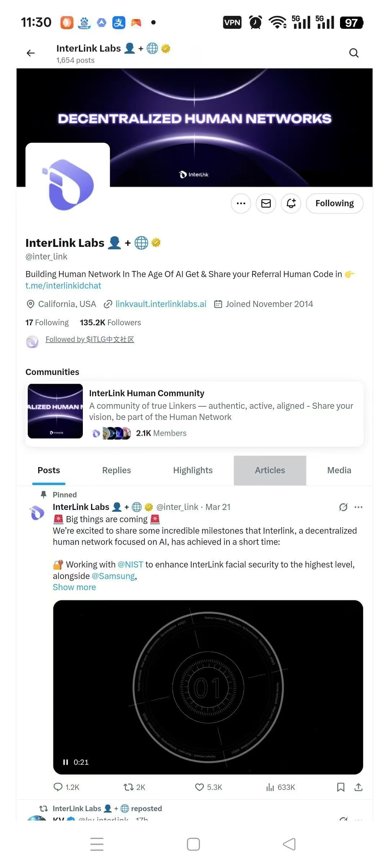This screenshot has width=389, height=868.
Task: Open the t.me/interlinkidchat link
Action: click(63, 285)
